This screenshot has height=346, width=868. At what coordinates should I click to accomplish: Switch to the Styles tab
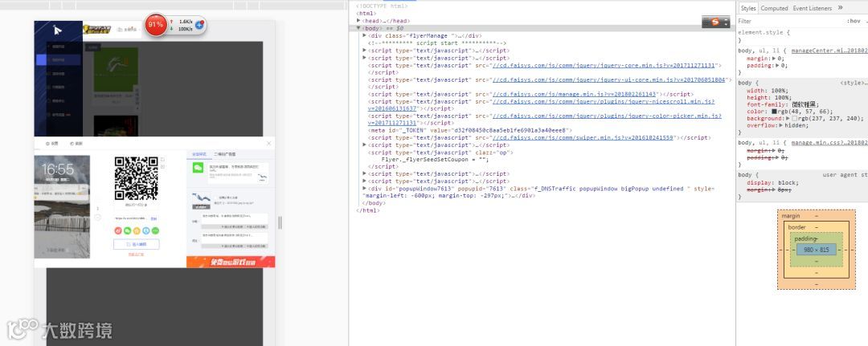click(x=748, y=8)
